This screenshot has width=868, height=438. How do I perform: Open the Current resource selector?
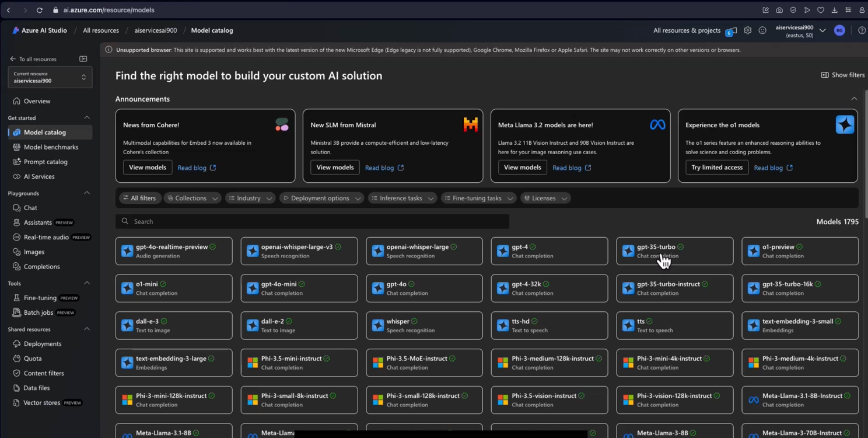[x=50, y=78]
